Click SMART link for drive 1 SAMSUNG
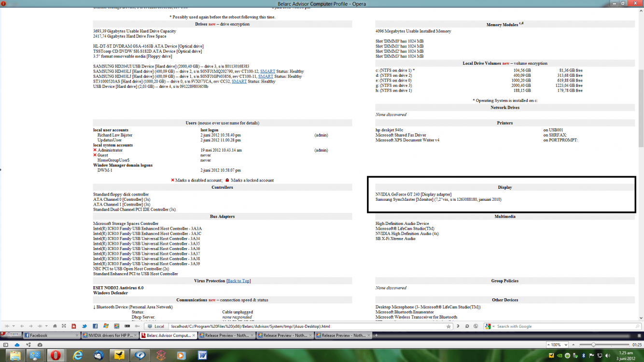 click(266, 76)
